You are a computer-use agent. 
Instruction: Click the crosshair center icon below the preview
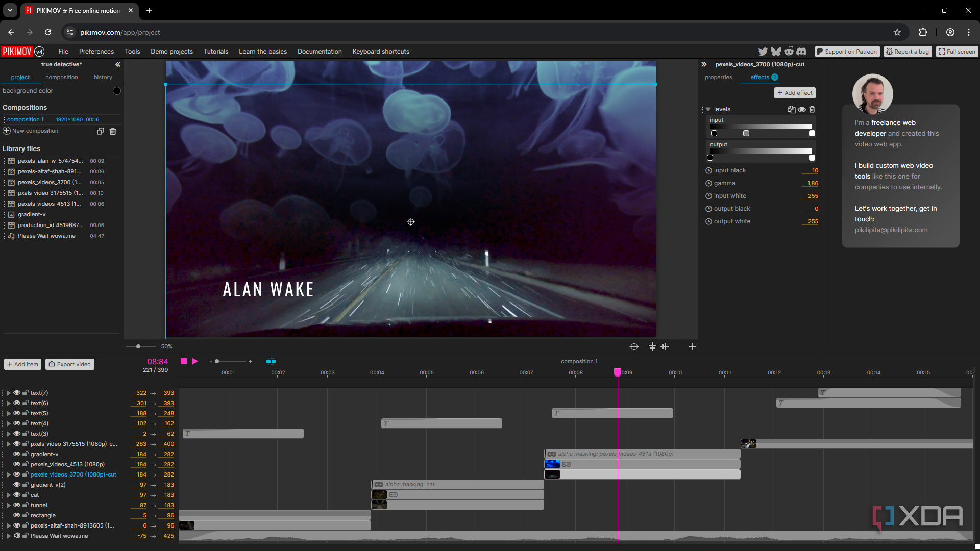(634, 347)
